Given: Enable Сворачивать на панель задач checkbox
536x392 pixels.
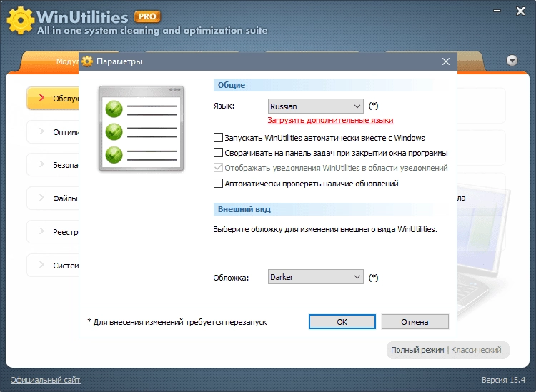Looking at the screenshot, I should click(218, 153).
